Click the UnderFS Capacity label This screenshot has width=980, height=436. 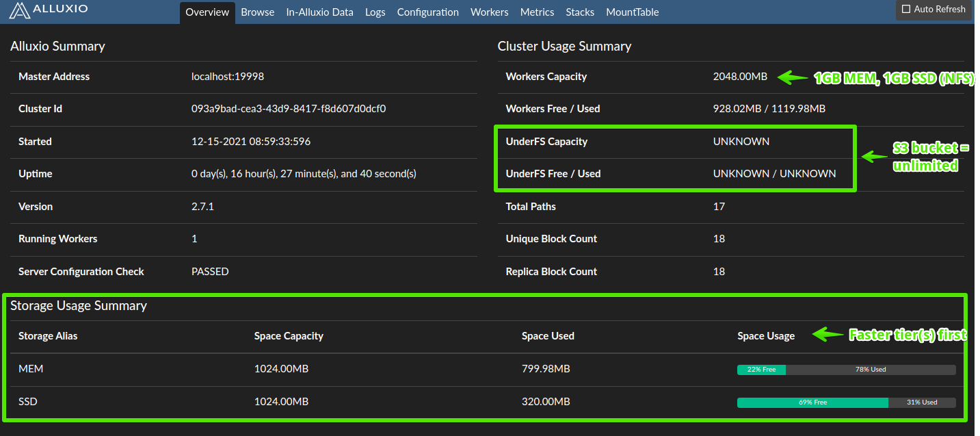(x=546, y=142)
